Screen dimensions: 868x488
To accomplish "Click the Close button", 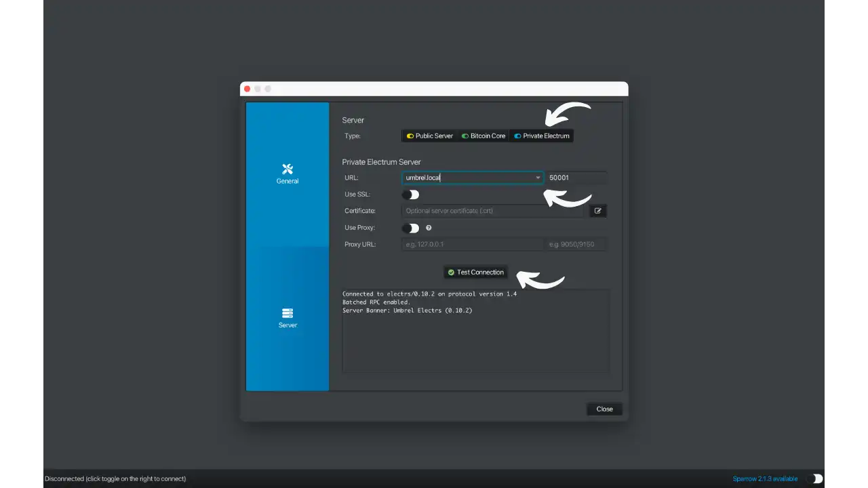I will tap(604, 409).
